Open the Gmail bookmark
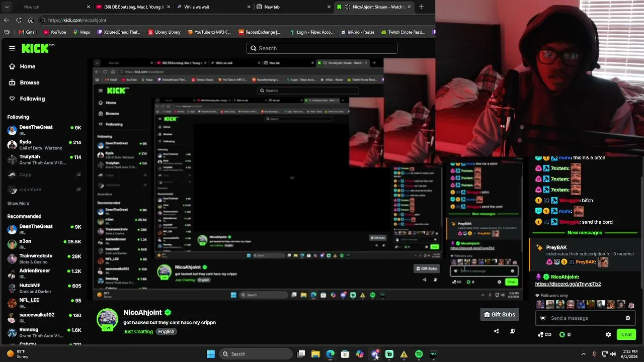 [x=28, y=32]
